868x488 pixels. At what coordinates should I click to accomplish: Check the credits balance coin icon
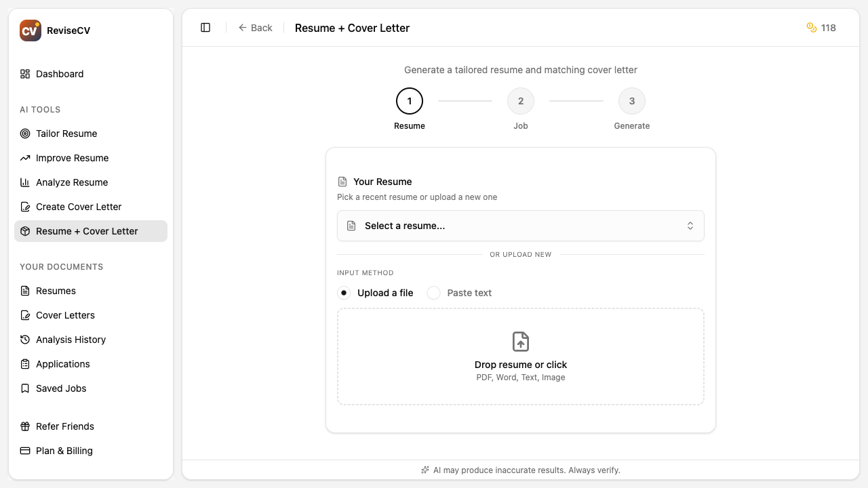coord(811,28)
